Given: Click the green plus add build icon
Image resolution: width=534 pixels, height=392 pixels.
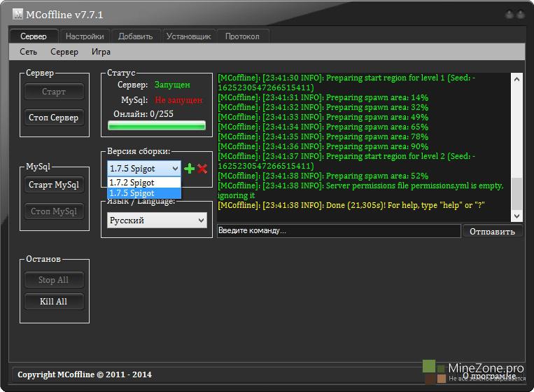Looking at the screenshot, I should pos(189,169).
